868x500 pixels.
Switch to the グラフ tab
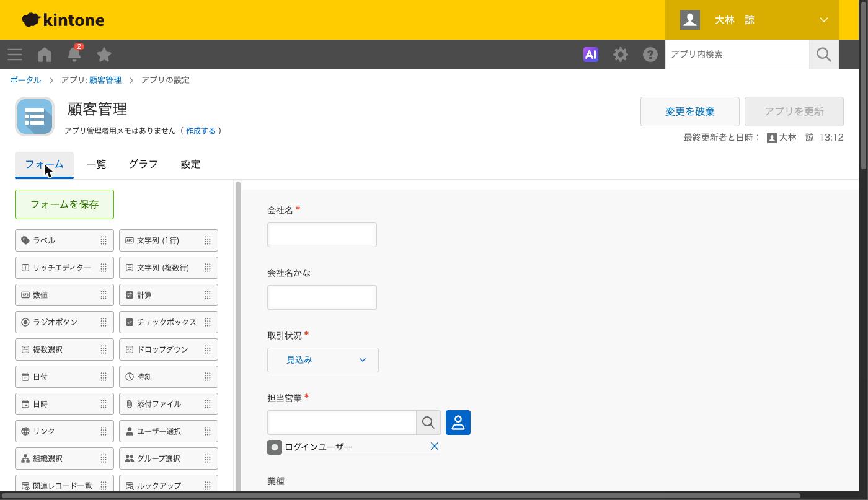pyautogui.click(x=143, y=164)
